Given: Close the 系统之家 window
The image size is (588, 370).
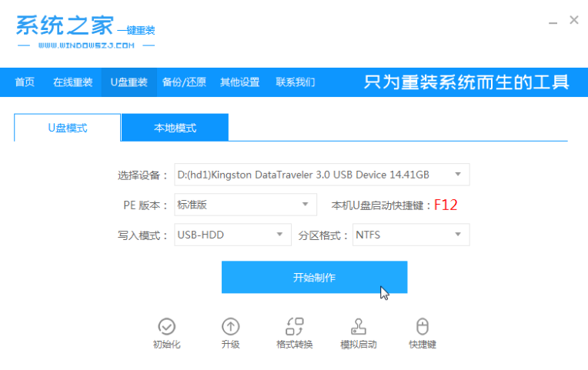Looking at the screenshot, I should coord(573,20).
